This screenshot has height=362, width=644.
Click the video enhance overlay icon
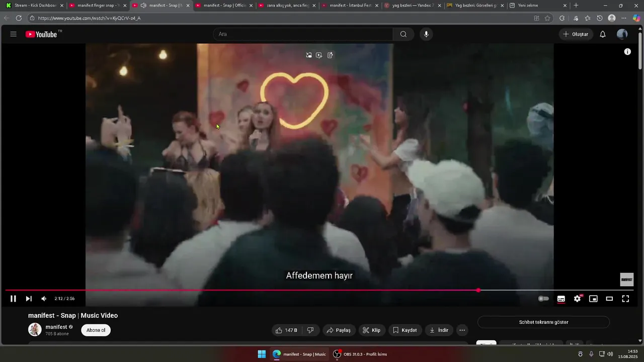[319, 55]
